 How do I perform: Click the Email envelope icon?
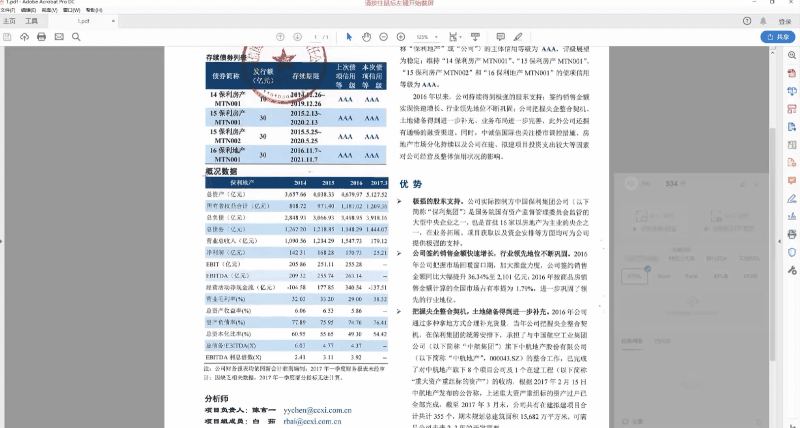(x=59, y=37)
